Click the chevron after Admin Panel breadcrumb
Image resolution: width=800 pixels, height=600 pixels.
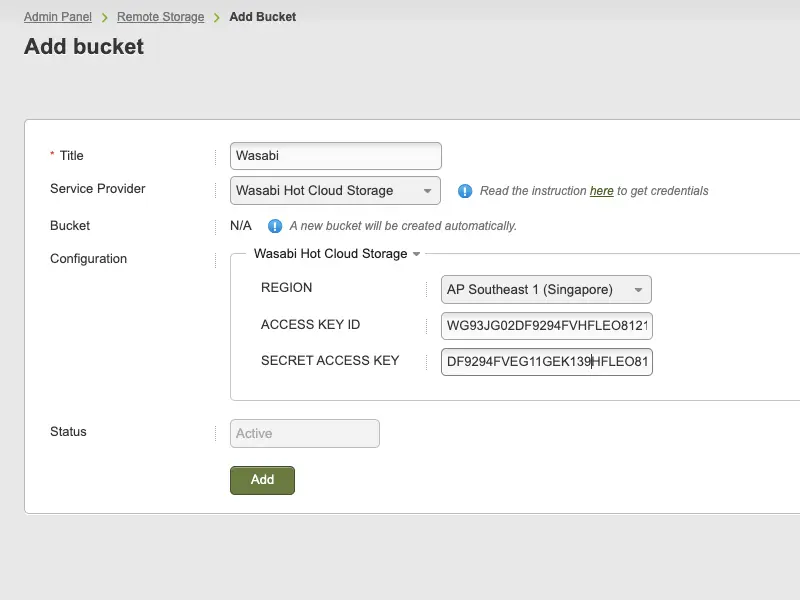click(105, 18)
